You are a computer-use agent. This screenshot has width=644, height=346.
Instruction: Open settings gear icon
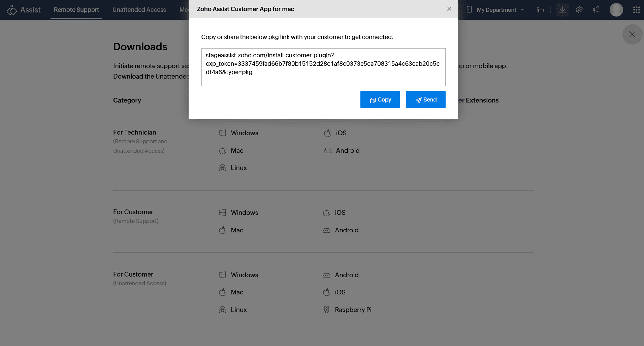pos(579,10)
